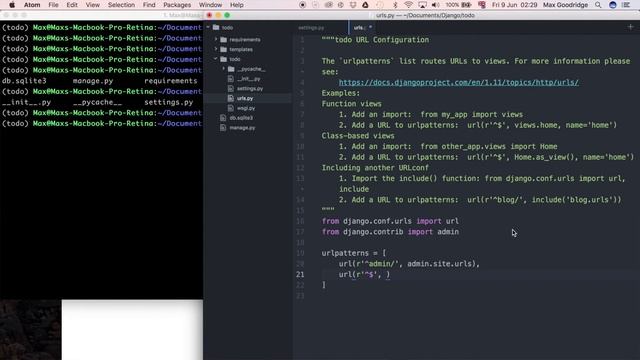Select db.sqlite3 in the tree view
The width and height of the screenshot is (640, 360).
coord(241,118)
